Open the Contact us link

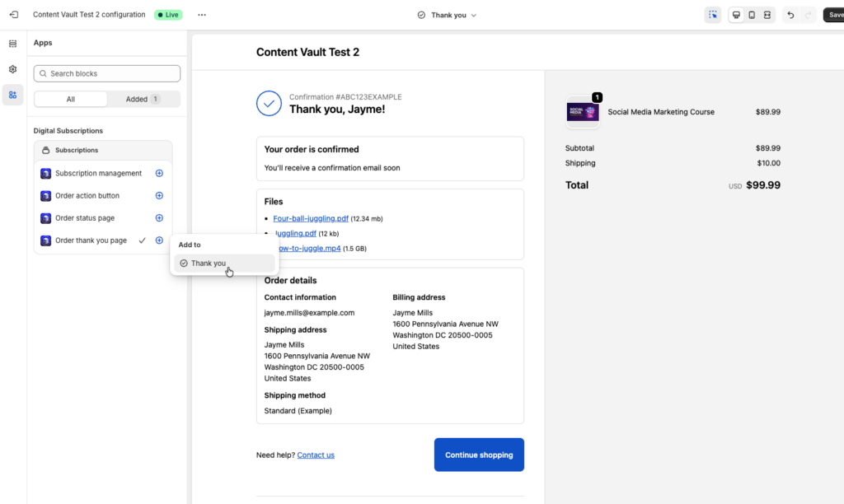tap(316, 455)
